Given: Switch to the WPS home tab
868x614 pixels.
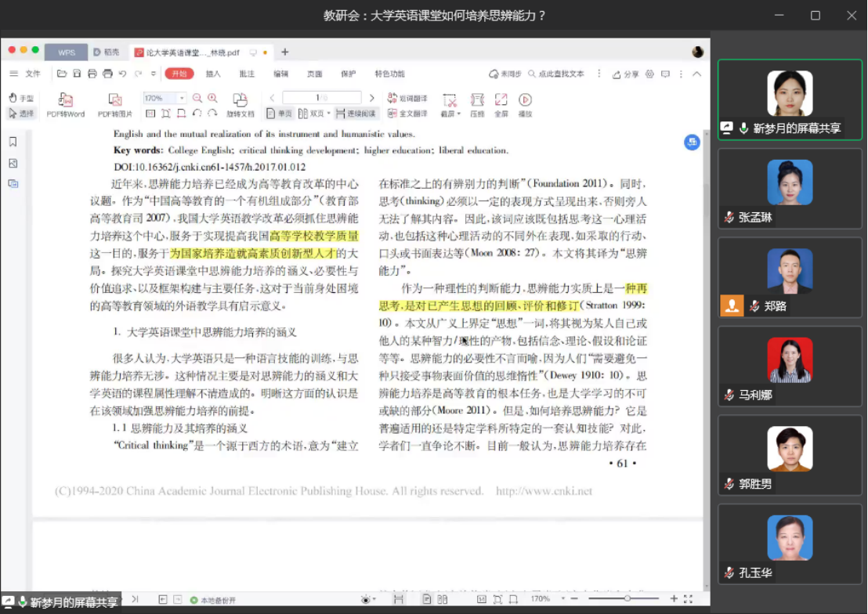Looking at the screenshot, I should click(67, 52).
